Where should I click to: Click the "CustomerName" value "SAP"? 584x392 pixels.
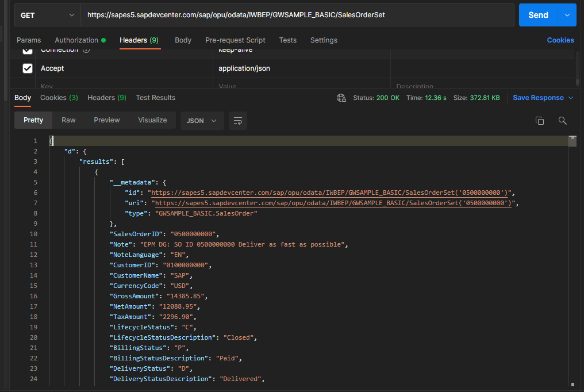point(179,275)
